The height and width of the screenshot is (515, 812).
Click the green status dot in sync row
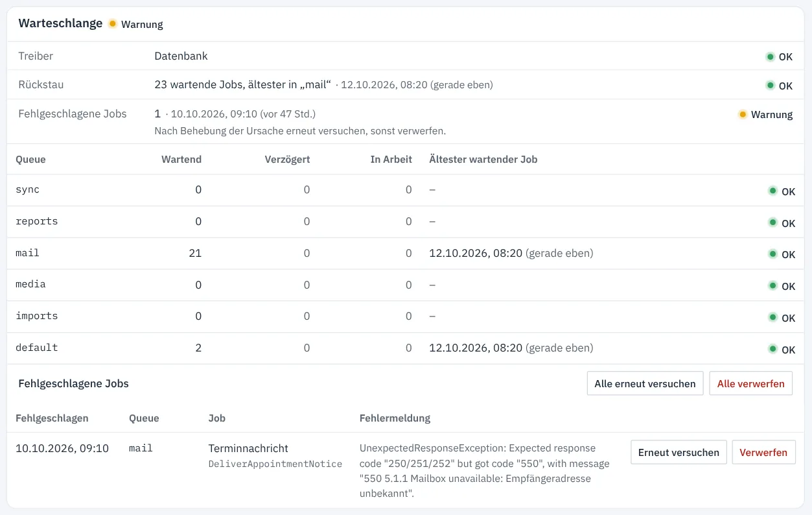click(772, 191)
